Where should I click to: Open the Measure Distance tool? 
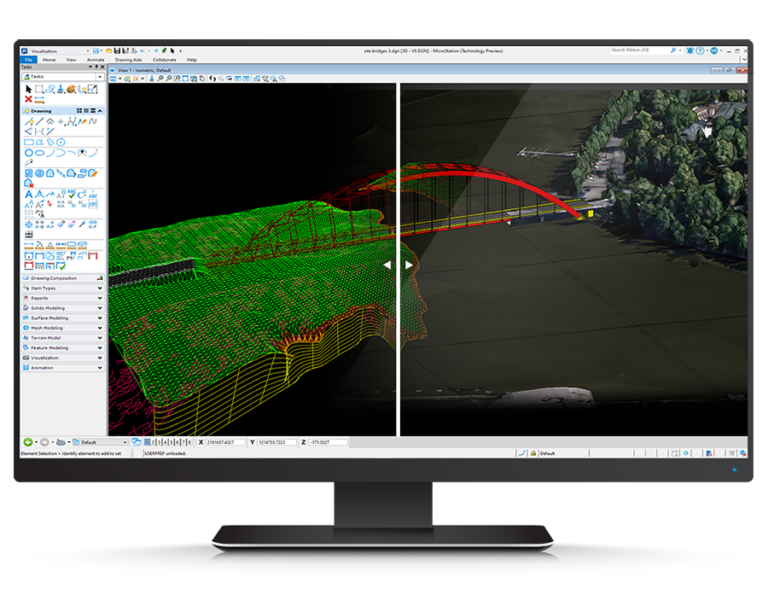click(39, 100)
